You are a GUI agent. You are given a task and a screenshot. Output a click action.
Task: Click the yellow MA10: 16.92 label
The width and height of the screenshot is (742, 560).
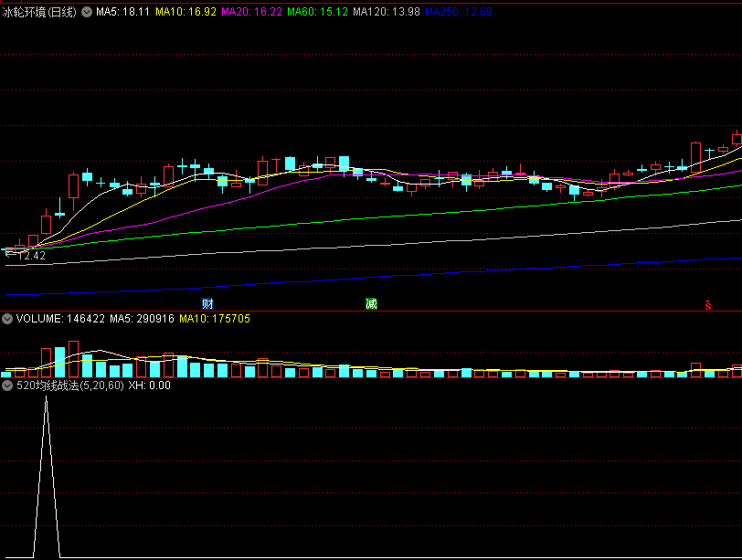[186, 12]
